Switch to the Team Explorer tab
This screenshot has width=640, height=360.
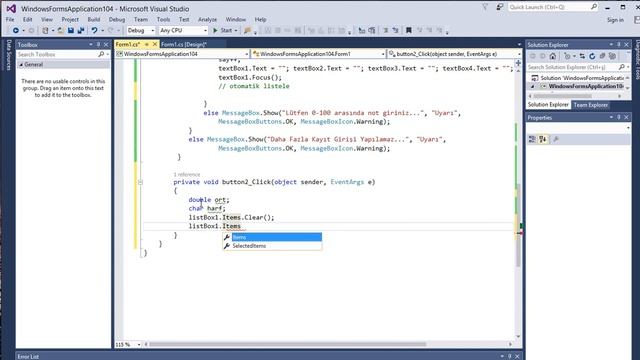tap(590, 105)
